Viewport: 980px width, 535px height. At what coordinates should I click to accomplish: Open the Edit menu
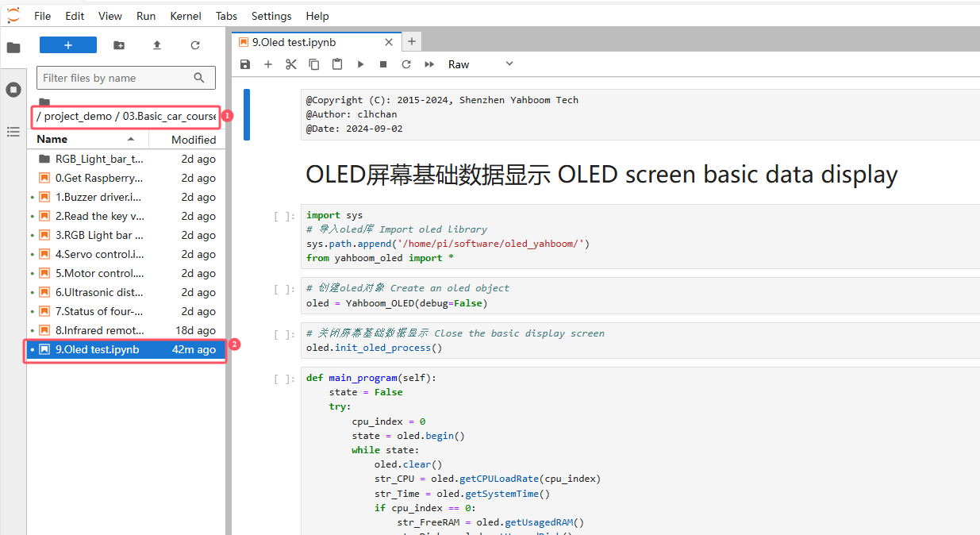tap(75, 16)
